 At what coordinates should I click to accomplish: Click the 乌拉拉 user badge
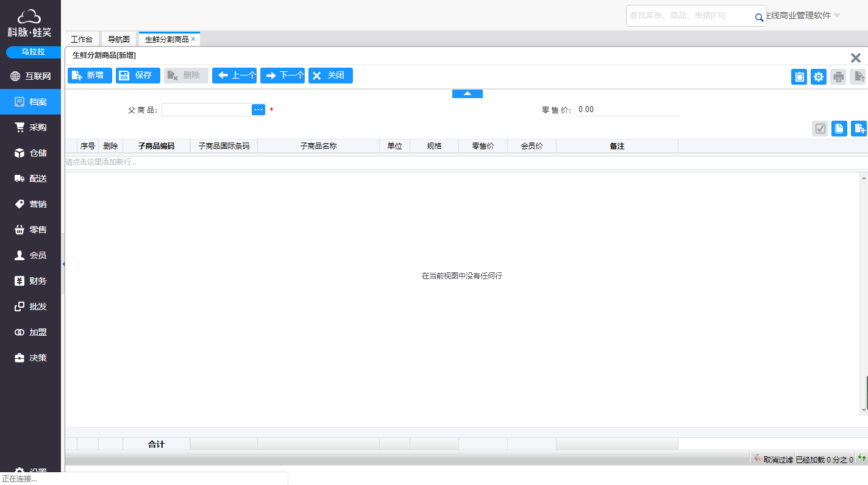34,52
